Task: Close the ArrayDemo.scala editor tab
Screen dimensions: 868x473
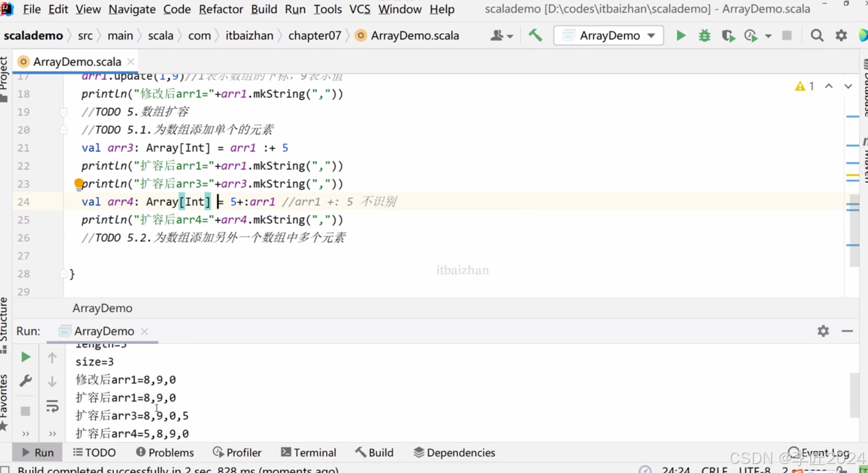Action: [x=131, y=61]
